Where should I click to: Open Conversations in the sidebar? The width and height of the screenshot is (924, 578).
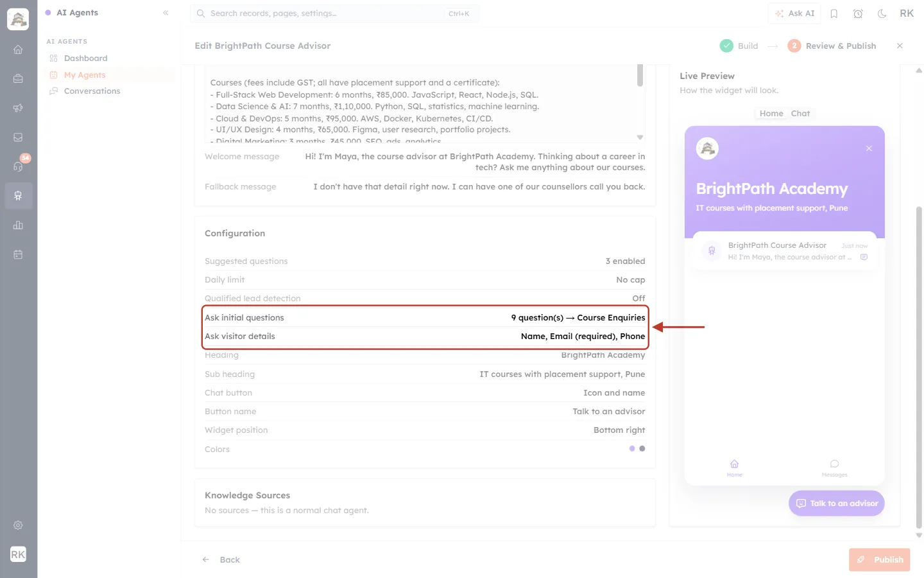pos(92,91)
